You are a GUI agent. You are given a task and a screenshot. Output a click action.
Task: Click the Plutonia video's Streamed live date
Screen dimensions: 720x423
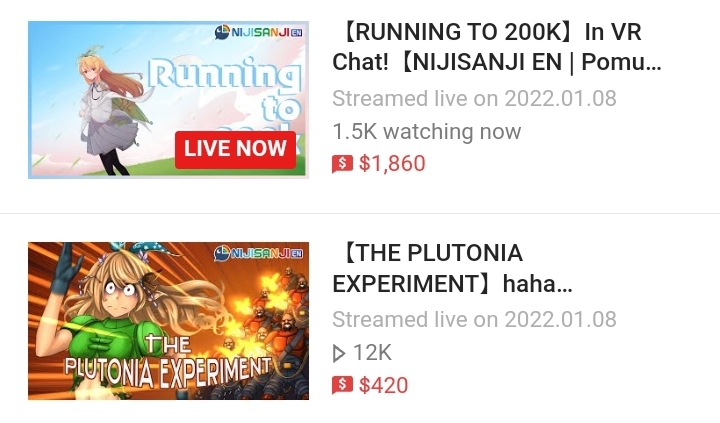[x=474, y=319]
